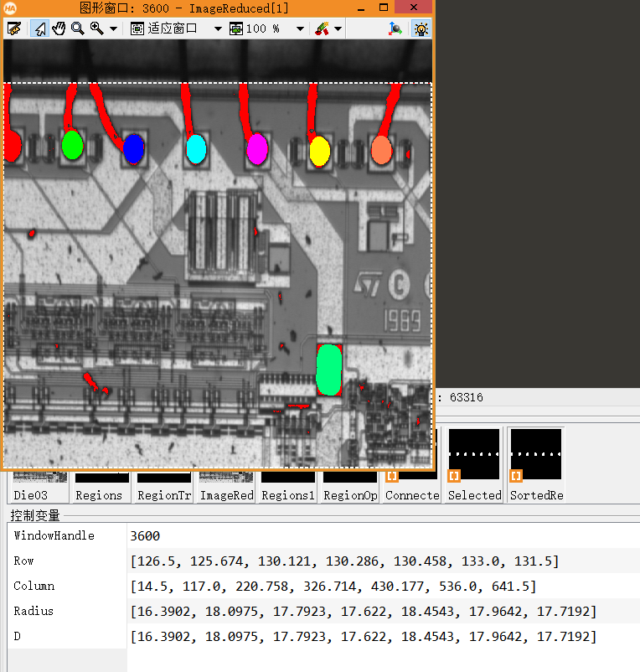Click the tuple badge on Selected thumbnail
Image resolution: width=640 pixels, height=672 pixels.
click(x=454, y=476)
